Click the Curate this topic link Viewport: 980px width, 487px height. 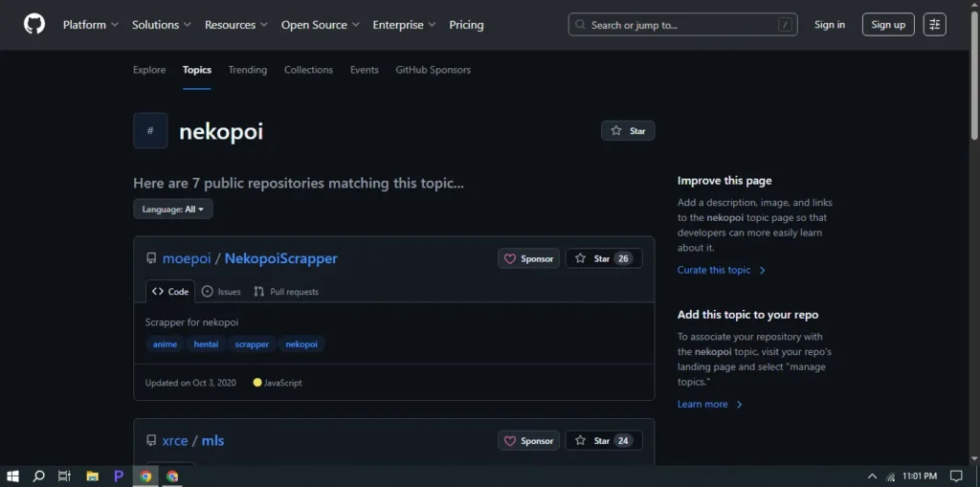point(722,270)
